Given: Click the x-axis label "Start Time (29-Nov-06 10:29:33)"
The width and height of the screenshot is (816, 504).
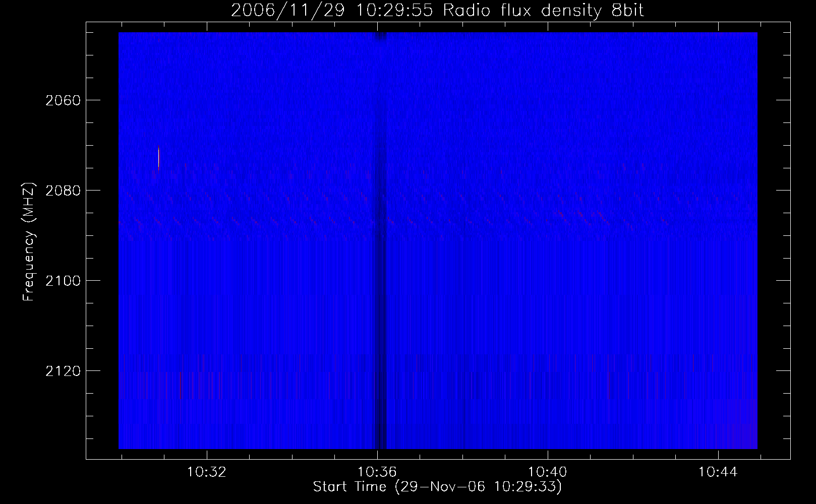Looking at the screenshot, I should (x=437, y=487).
